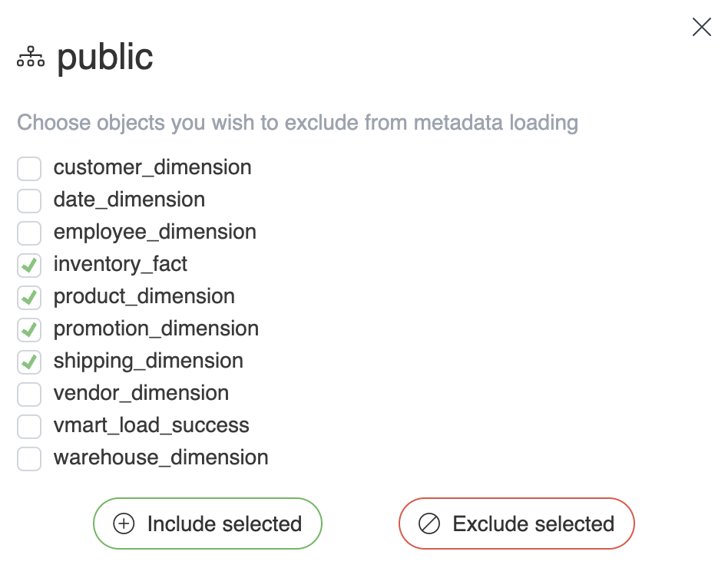This screenshot has width=728, height=568.
Task: Click the vmart_load_success label text
Action: 151,426
